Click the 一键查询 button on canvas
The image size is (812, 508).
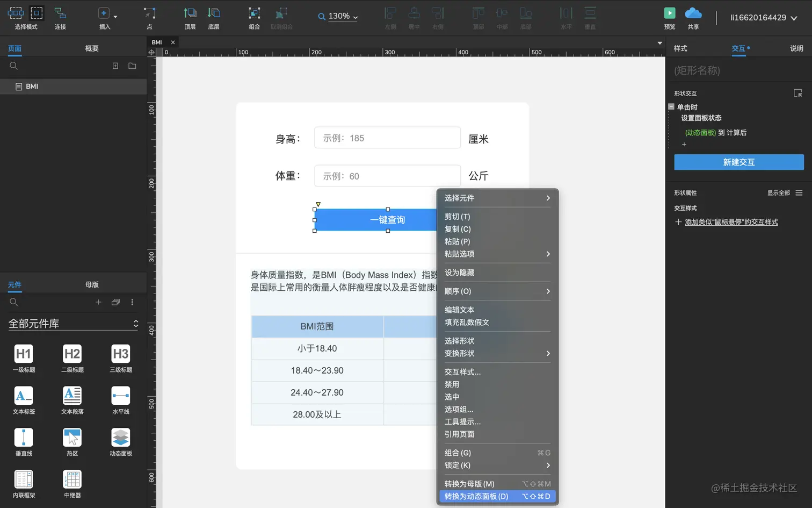376,220
